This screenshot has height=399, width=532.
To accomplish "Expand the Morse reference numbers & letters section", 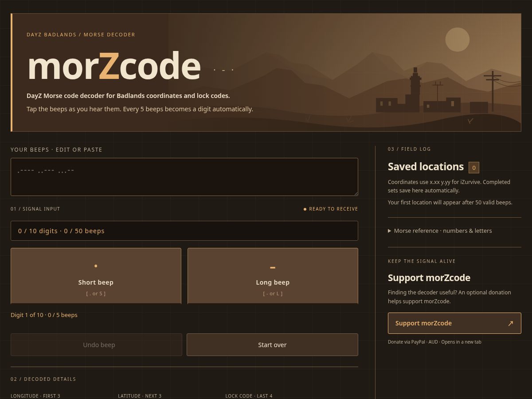I will pos(440,231).
